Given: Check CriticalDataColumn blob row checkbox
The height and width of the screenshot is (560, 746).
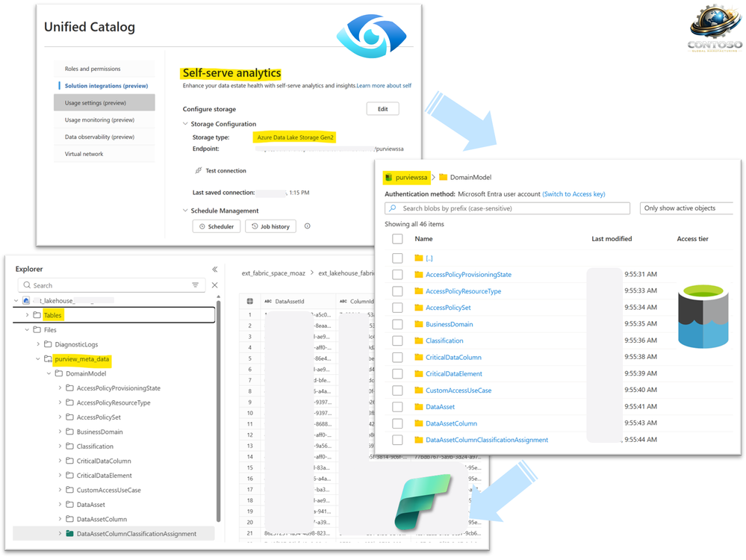Looking at the screenshot, I should [397, 358].
